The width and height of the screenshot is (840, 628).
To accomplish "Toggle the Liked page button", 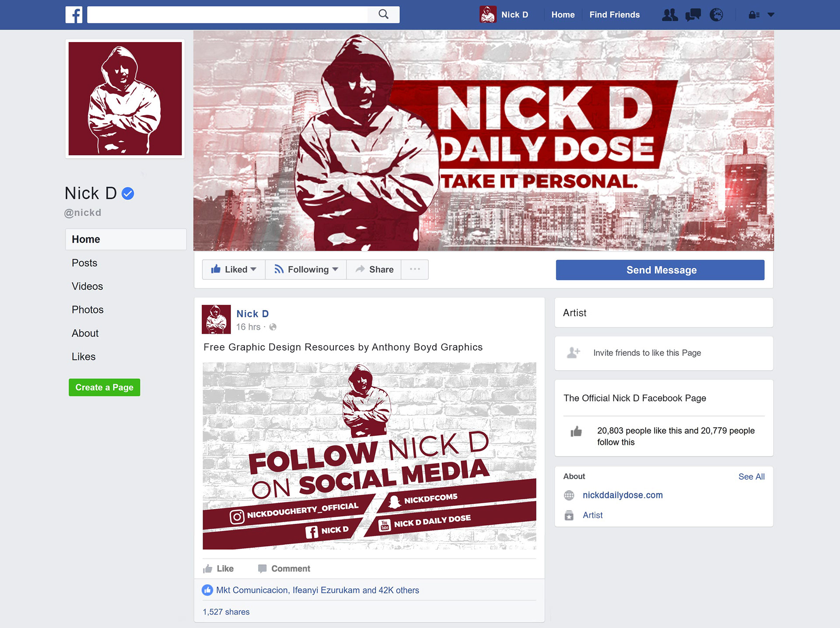I will (234, 270).
